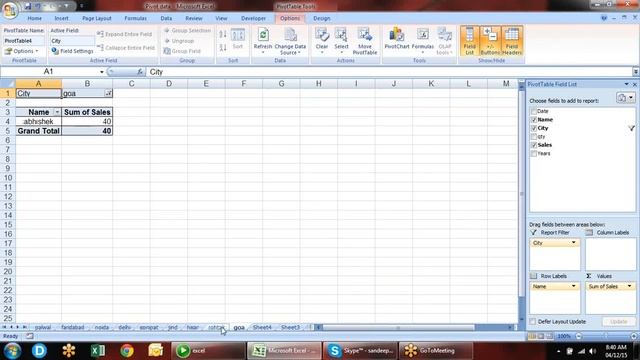
Task: Click the zoom slider in status bar
Action: click(605, 336)
